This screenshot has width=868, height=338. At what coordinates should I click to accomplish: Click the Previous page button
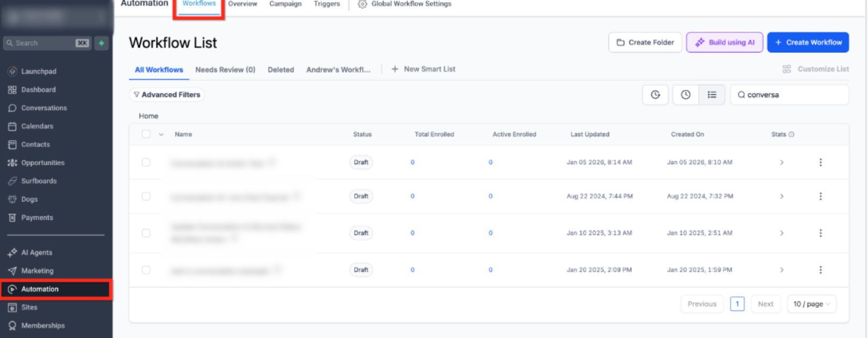[702, 304]
